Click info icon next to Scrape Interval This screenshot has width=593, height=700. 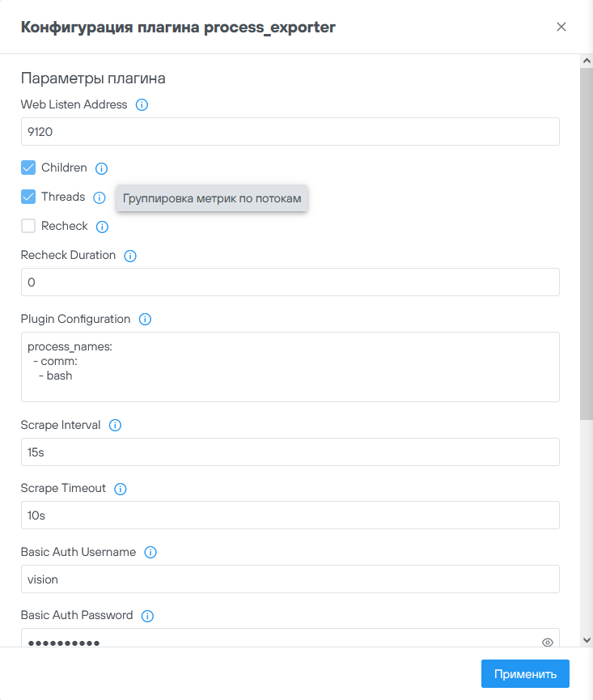[x=115, y=426]
